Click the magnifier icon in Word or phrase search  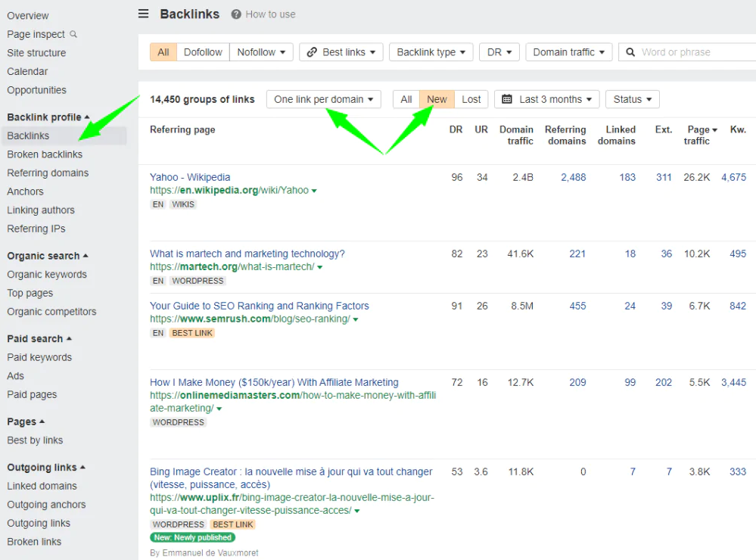pos(630,52)
